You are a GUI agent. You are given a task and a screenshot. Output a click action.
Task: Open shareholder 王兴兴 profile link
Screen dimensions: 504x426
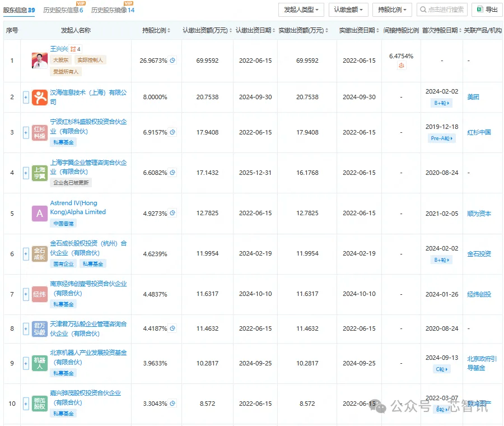59,49
